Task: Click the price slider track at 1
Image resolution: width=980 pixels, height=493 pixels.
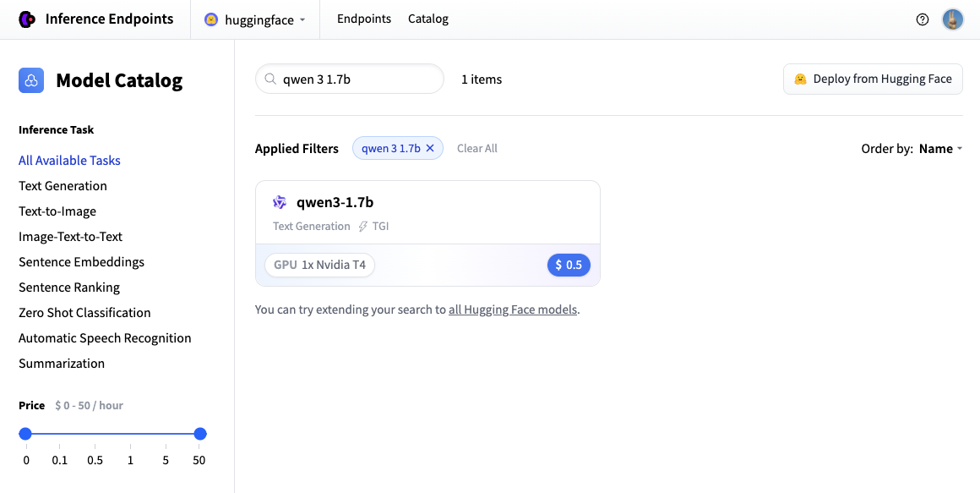Action: tap(130, 434)
